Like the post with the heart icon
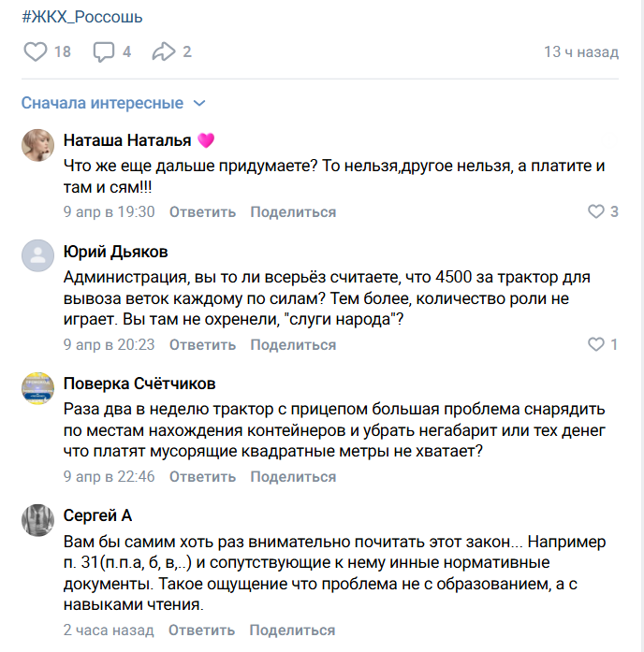The image size is (644, 652). coord(36,51)
